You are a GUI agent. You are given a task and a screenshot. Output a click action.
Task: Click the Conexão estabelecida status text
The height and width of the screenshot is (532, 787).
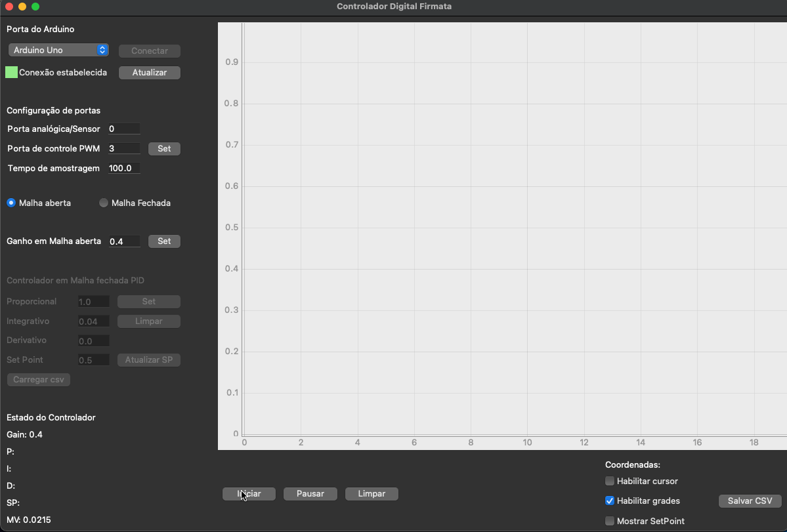point(63,73)
